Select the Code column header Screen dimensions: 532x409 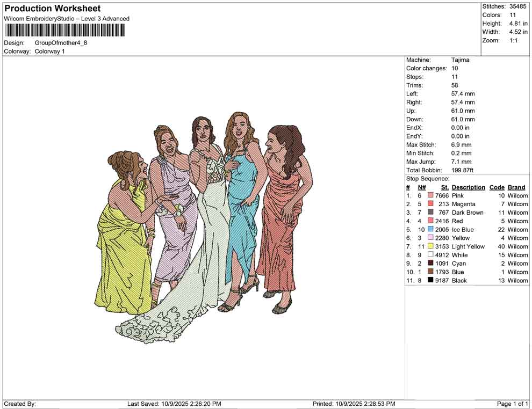tap(497, 187)
